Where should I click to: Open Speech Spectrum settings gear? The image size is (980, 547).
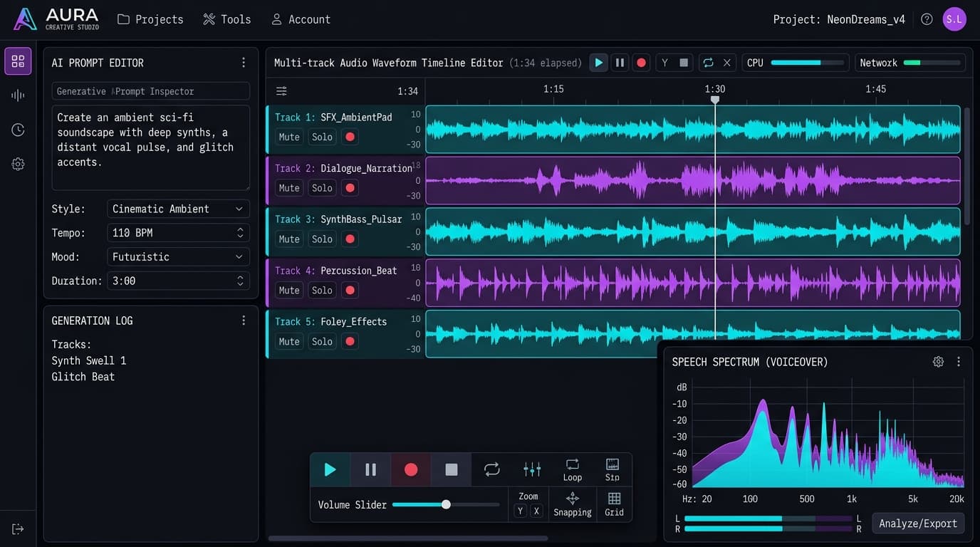point(938,362)
